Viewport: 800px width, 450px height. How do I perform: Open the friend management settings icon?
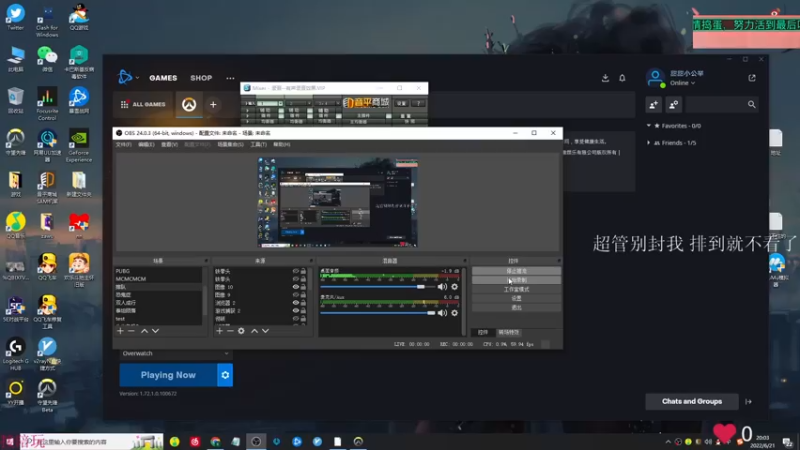pyautogui.click(x=673, y=105)
